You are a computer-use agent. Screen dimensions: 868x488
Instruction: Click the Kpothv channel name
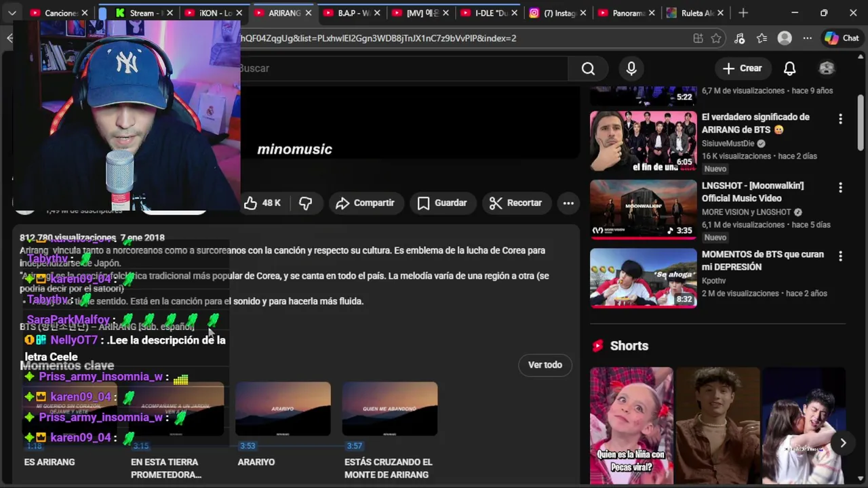tap(713, 281)
